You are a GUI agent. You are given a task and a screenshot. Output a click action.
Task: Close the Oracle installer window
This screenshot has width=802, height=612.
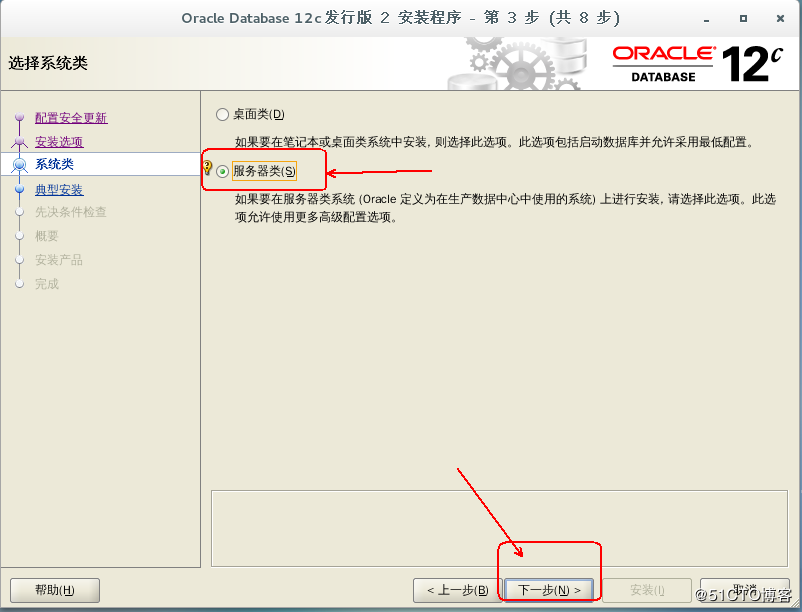780,18
